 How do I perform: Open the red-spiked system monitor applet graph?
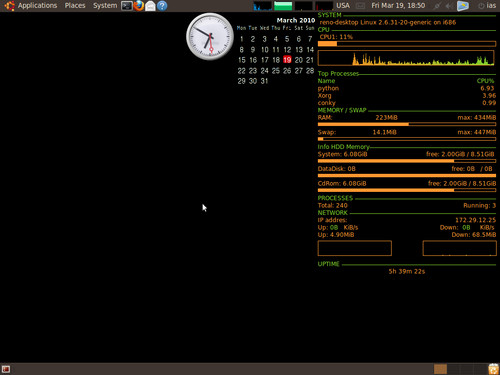point(324,6)
